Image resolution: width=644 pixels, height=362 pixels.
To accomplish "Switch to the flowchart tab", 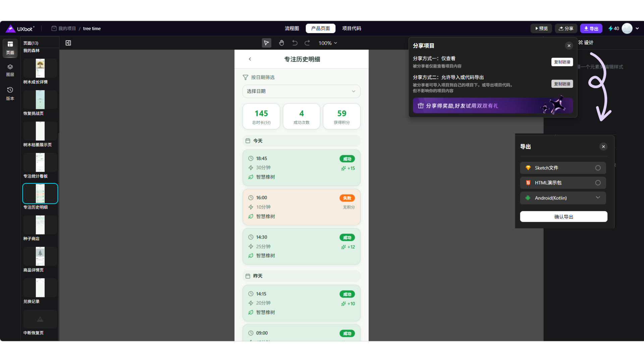I will coord(292,28).
